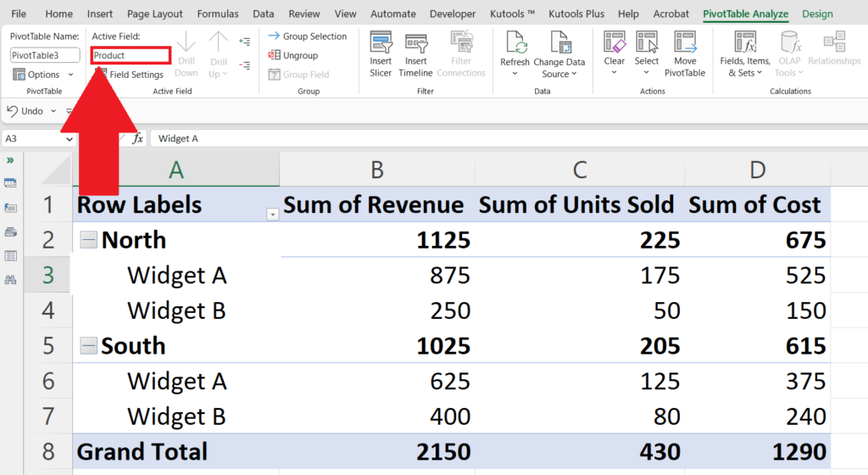Switch to the Developer tab

(x=453, y=14)
